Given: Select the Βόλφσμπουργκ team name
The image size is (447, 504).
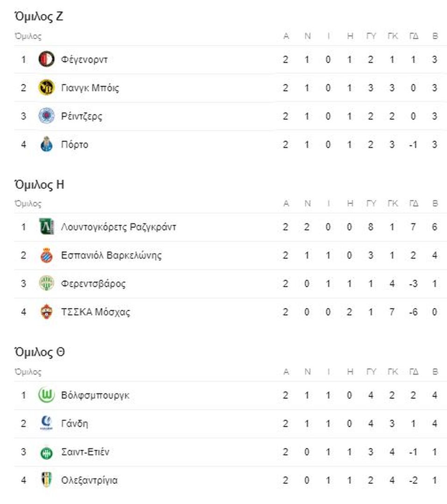Looking at the screenshot, I should click(95, 395).
